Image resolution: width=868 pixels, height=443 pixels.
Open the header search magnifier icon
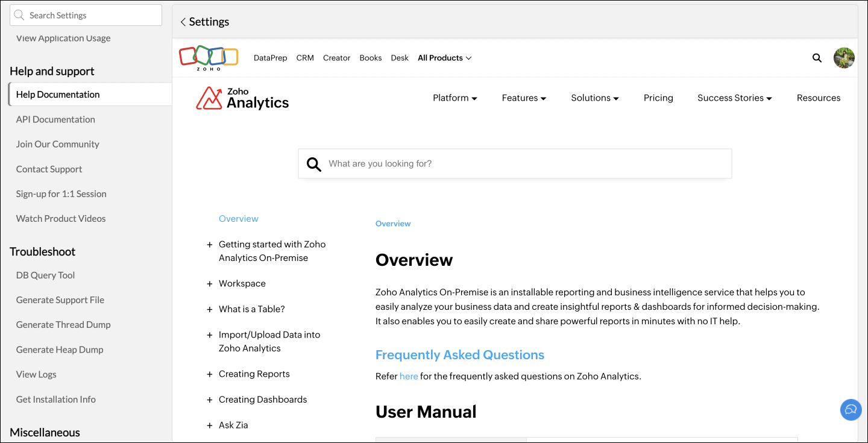[817, 58]
